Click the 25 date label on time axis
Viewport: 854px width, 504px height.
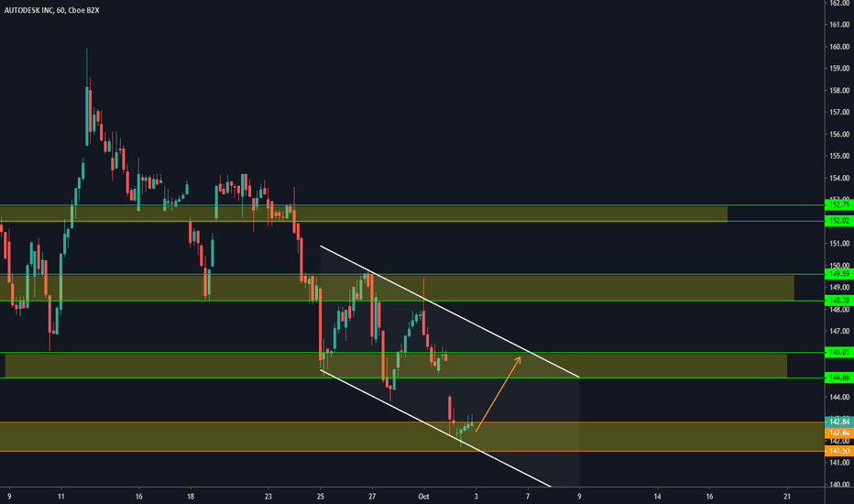tap(321, 497)
